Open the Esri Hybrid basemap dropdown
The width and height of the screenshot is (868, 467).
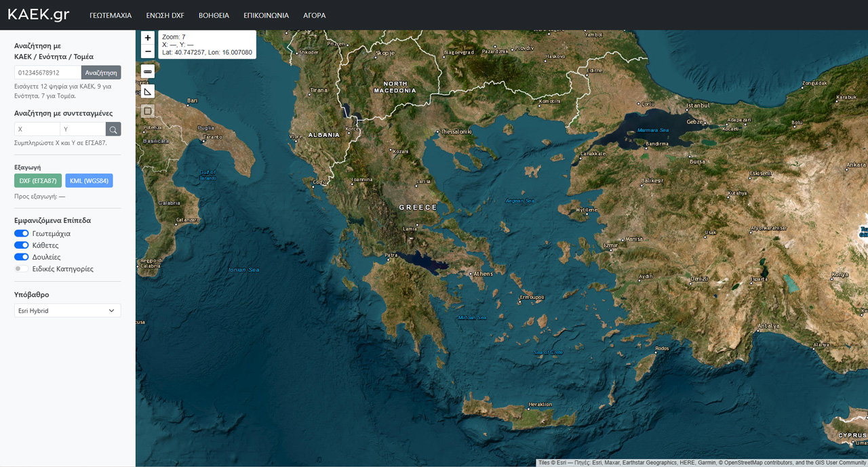pyautogui.click(x=67, y=310)
